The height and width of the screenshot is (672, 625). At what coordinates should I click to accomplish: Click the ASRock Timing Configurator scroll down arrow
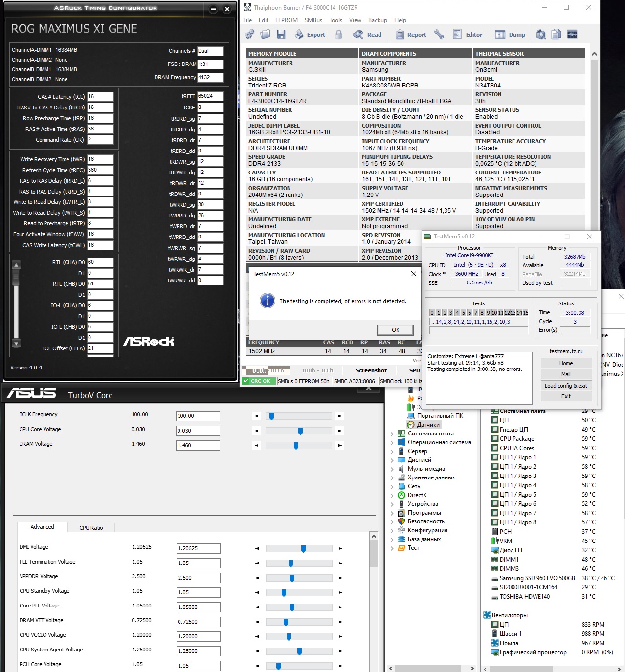tap(16, 343)
